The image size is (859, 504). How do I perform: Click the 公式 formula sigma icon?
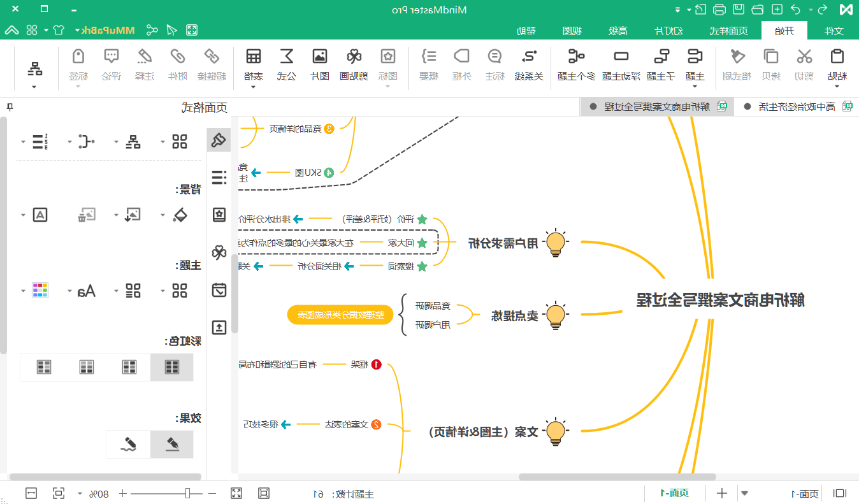click(287, 57)
